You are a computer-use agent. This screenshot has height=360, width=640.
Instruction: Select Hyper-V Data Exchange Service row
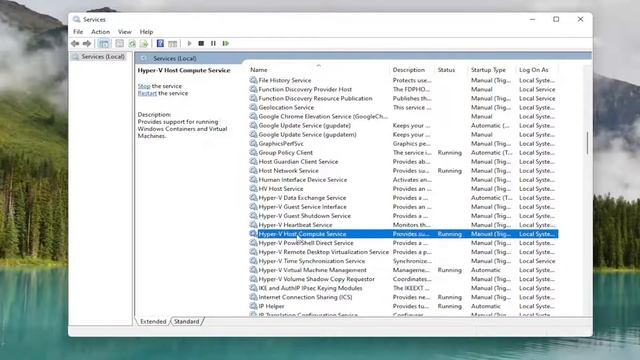[403, 198]
